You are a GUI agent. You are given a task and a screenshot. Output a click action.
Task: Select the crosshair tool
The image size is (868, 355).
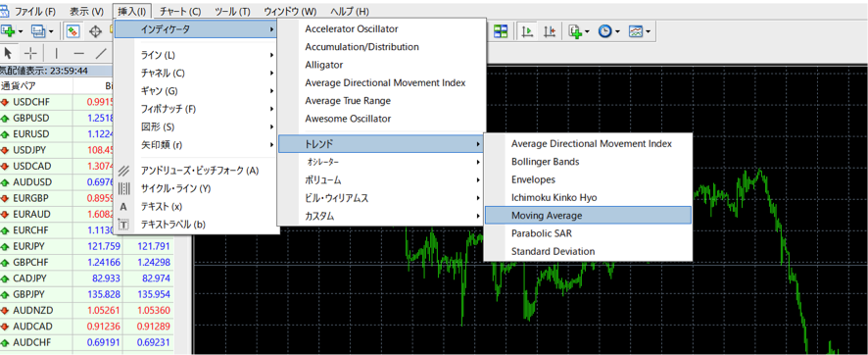(31, 53)
